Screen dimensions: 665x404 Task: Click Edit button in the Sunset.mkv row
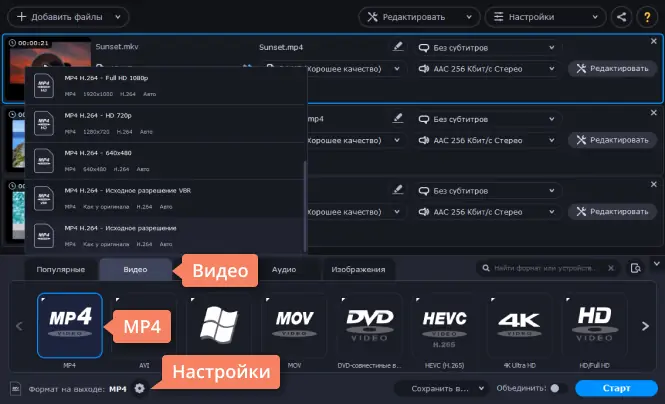[613, 69]
